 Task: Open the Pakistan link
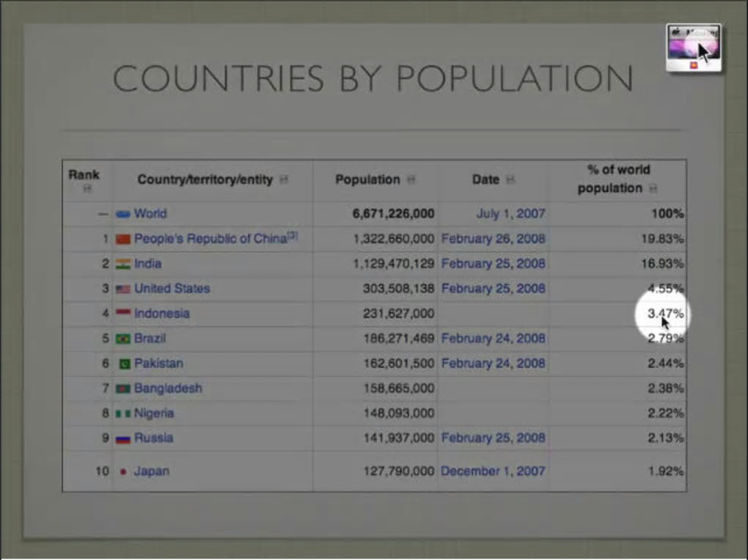[x=158, y=363]
